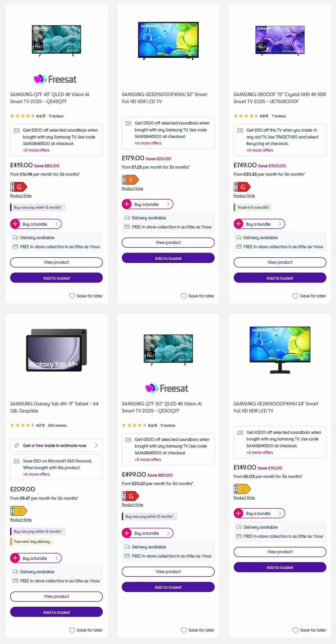Viewport: 336px width, 644px height.
Task: View product for the U8000F 75" TV
Action: pos(279,262)
